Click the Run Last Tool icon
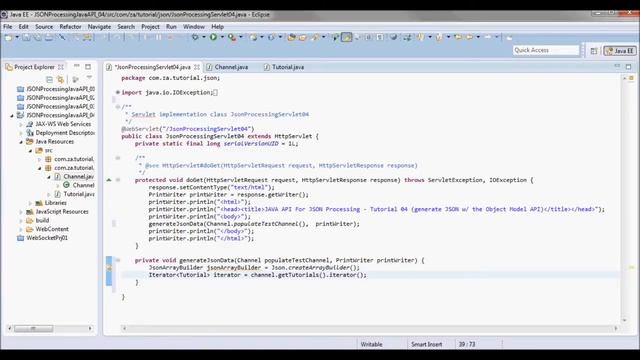The image size is (640, 360). pos(232,37)
